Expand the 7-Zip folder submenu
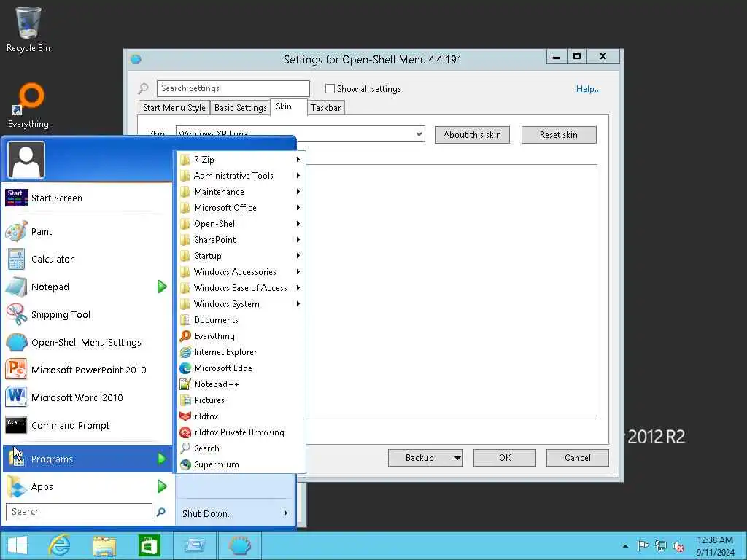This screenshot has width=747, height=560. pyautogui.click(x=241, y=160)
